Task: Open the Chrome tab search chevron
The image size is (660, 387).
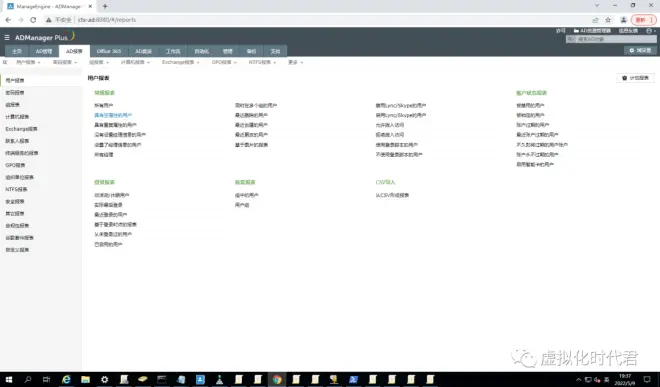Action: point(597,5)
